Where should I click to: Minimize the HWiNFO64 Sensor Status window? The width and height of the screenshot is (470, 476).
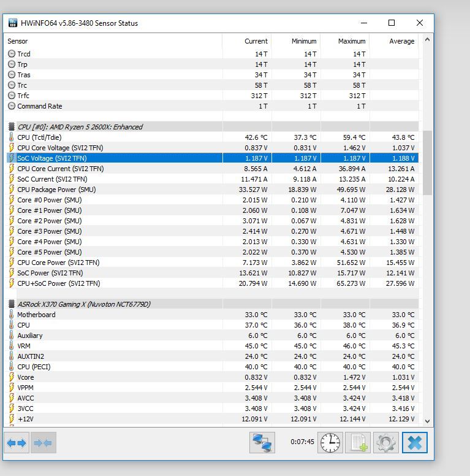pyautogui.click(x=364, y=23)
